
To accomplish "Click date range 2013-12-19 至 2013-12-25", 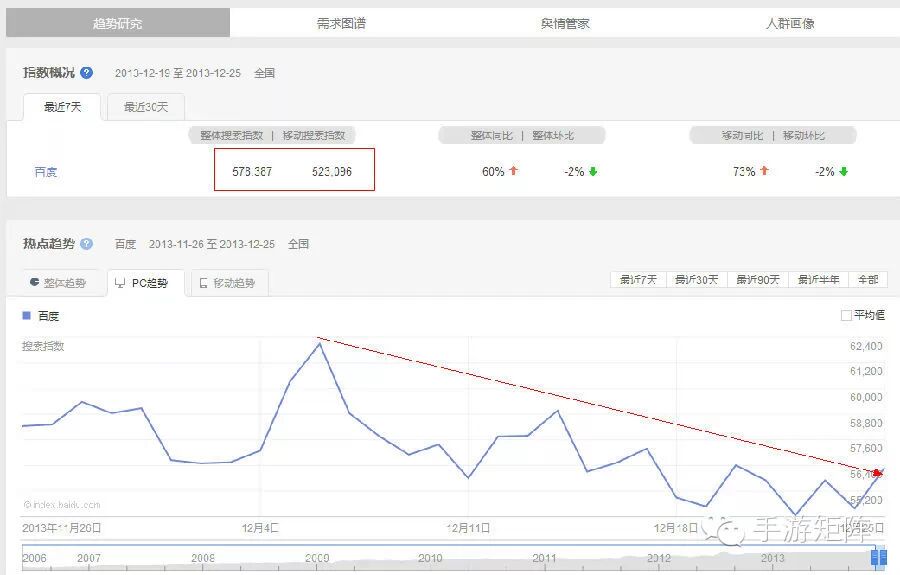I will click(x=178, y=73).
